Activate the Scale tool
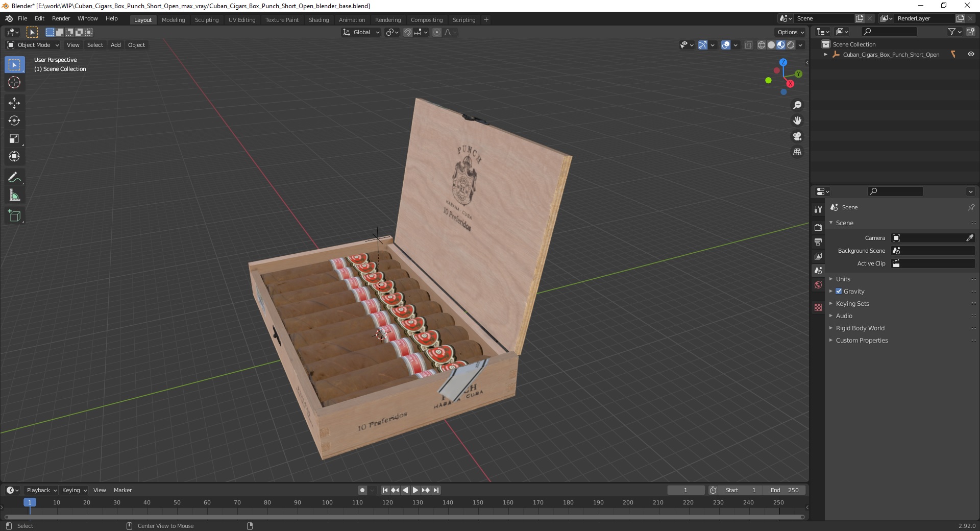980x531 pixels. [x=14, y=139]
